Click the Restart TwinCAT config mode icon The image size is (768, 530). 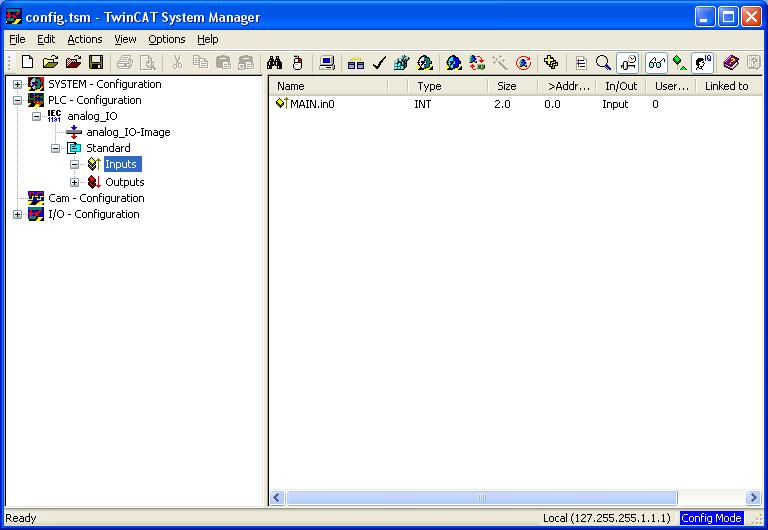click(x=454, y=62)
